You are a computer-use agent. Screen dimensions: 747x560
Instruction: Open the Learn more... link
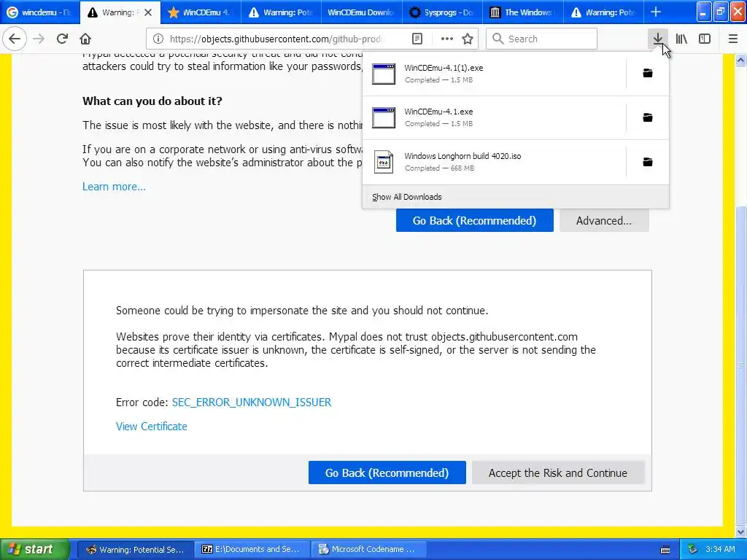point(114,187)
